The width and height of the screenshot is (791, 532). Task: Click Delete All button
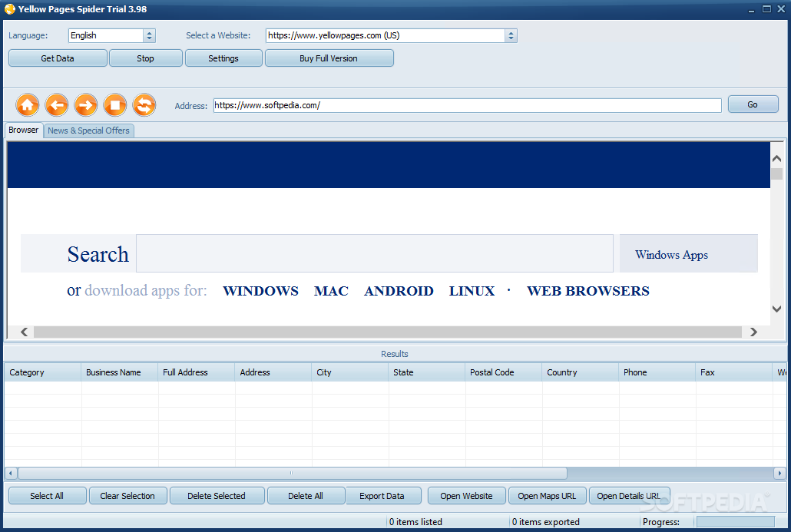click(x=306, y=496)
